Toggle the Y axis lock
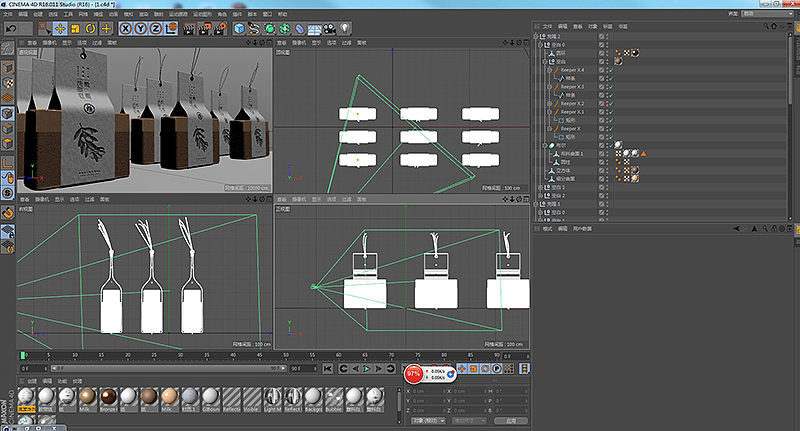Image resolution: width=800 pixels, height=431 pixels. (x=140, y=29)
